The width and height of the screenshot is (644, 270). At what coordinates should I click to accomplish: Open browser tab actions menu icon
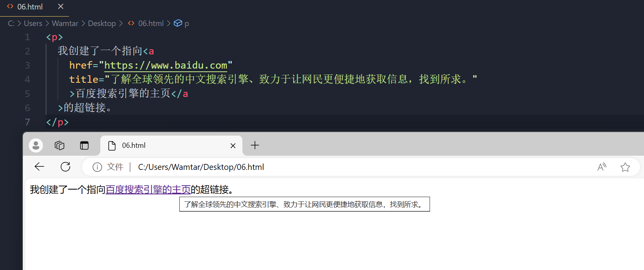[x=84, y=145]
